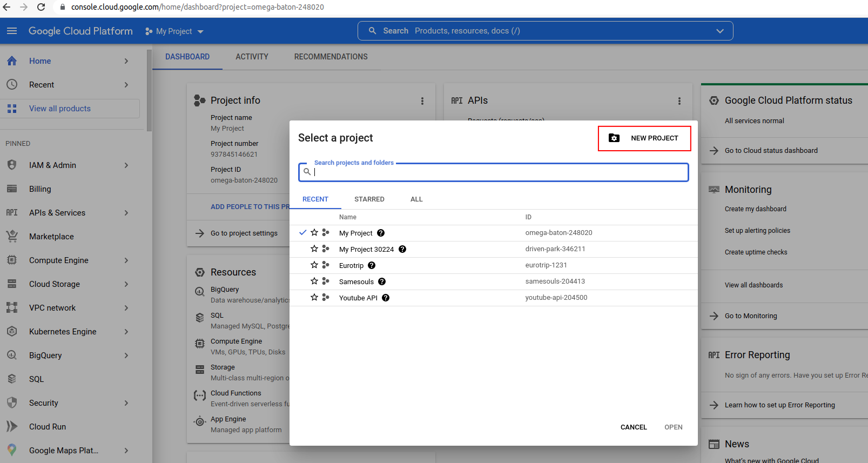Expand Kubernetes Engine submenu arrow
This screenshot has height=463, width=868.
point(126,332)
